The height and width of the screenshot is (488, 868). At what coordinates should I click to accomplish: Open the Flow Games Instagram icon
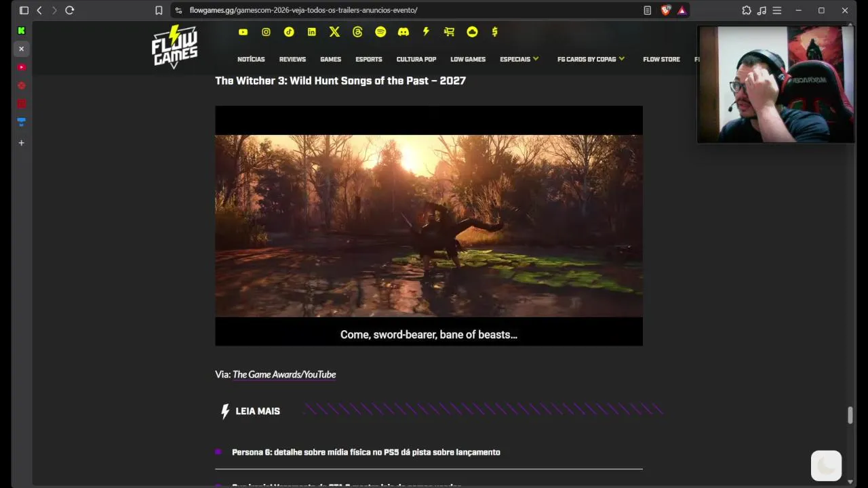tap(266, 32)
